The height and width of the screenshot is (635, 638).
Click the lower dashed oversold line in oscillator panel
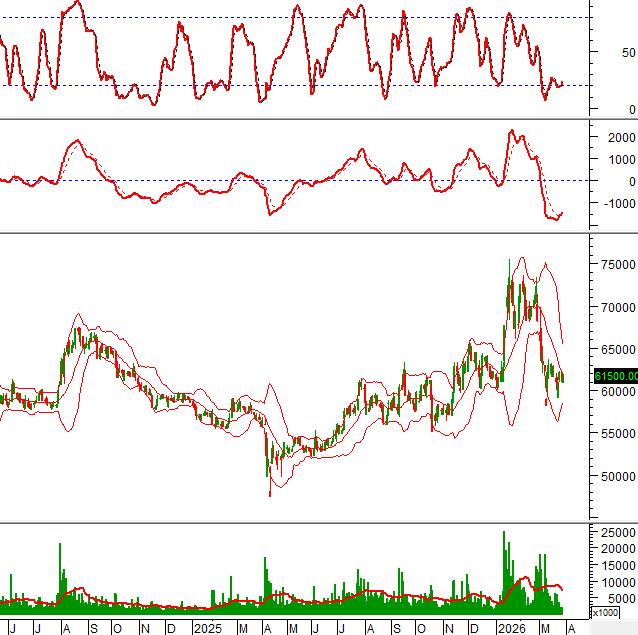coord(300,85)
